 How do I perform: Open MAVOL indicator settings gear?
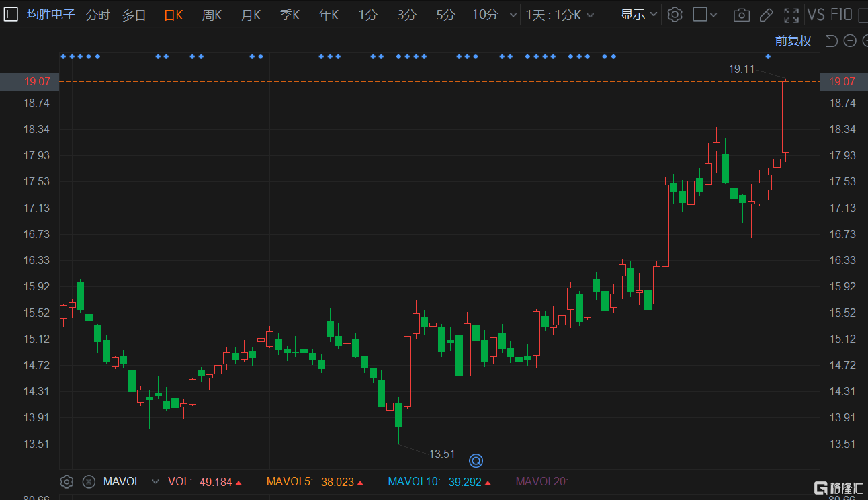tap(67, 481)
